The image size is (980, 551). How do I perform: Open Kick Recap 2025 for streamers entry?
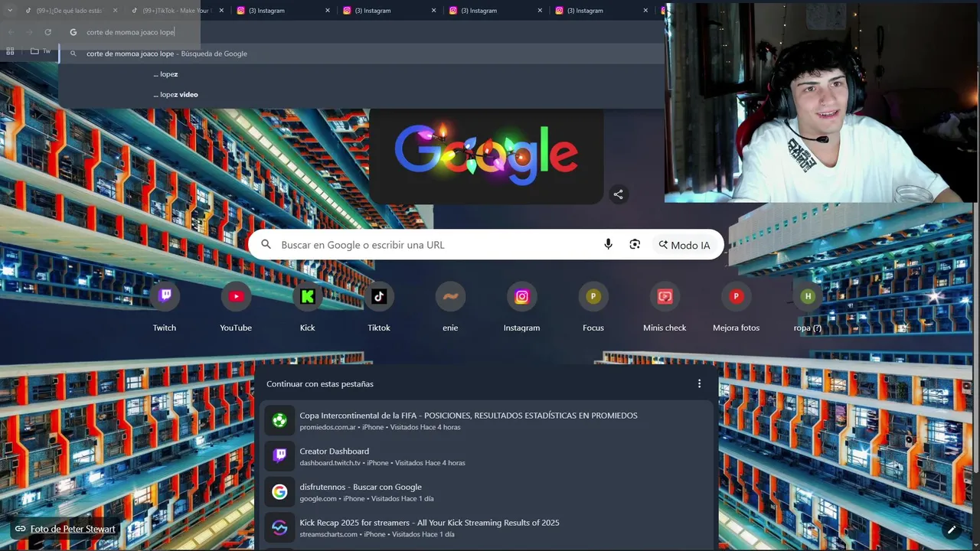pyautogui.click(x=486, y=528)
